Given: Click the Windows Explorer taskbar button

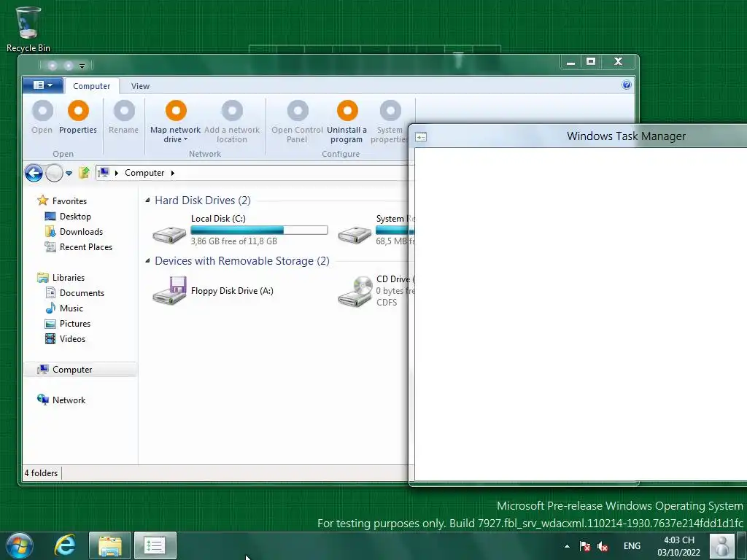Looking at the screenshot, I should pyautogui.click(x=110, y=545).
